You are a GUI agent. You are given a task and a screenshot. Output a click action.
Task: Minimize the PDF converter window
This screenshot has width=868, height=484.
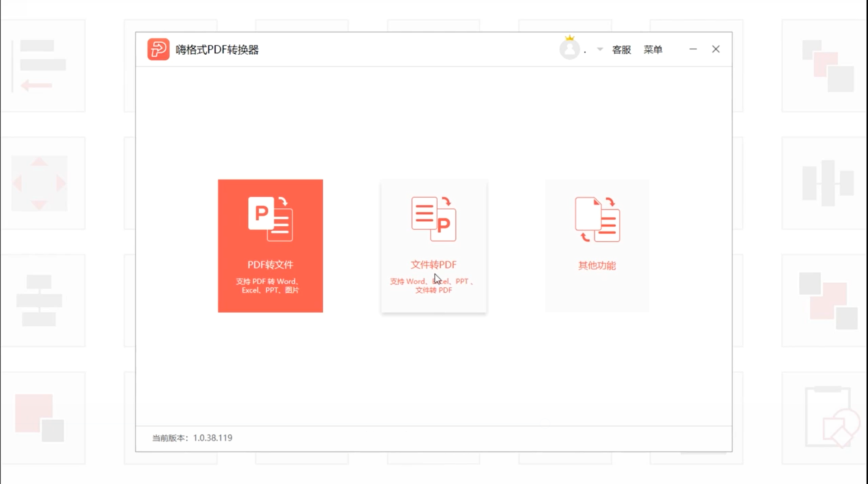point(693,49)
